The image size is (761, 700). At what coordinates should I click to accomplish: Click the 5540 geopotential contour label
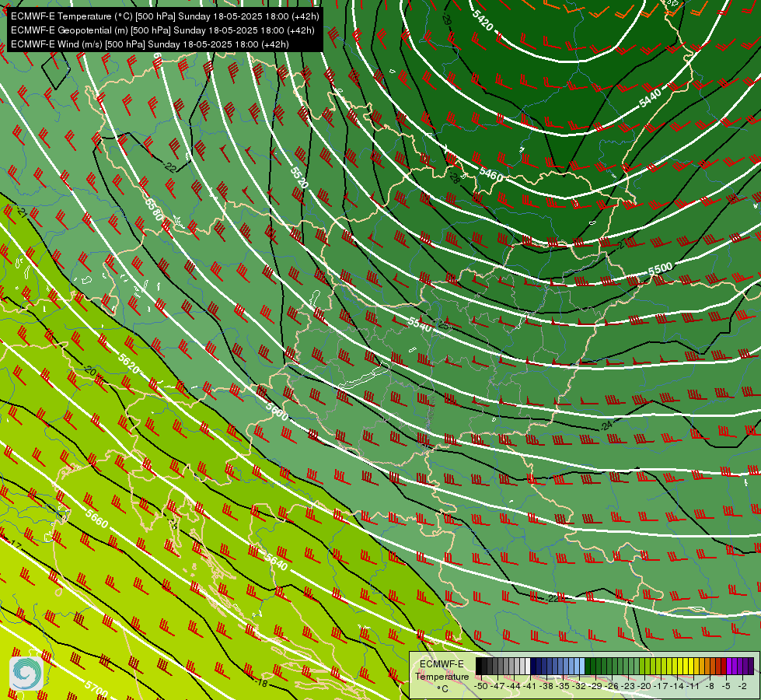pyautogui.click(x=419, y=324)
